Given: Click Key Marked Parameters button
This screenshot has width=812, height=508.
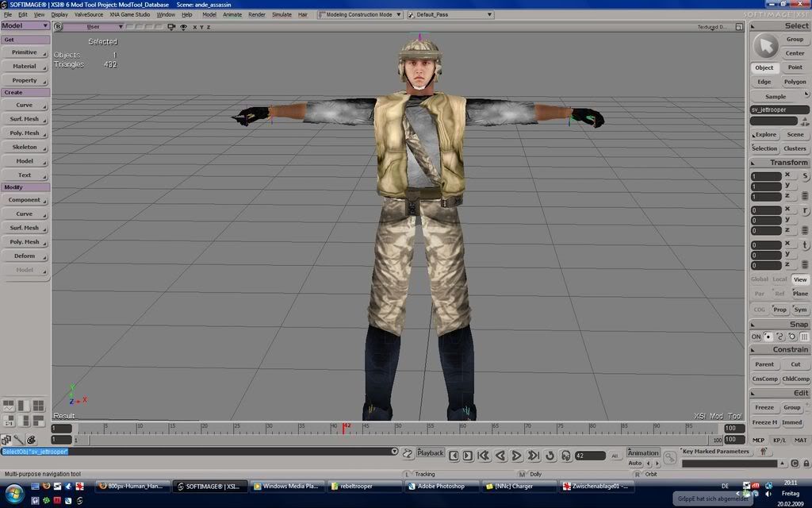Looking at the screenshot, I should [x=715, y=452].
